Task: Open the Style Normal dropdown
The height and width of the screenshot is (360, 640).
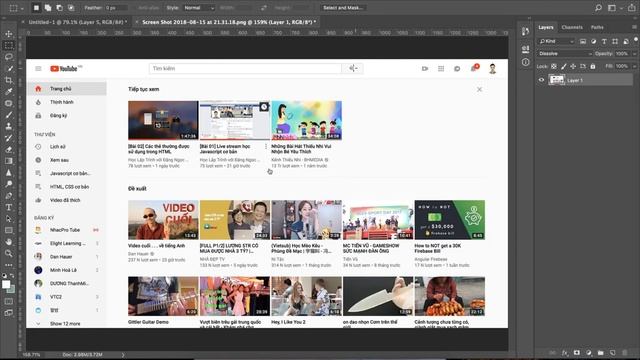Action: (x=199, y=8)
